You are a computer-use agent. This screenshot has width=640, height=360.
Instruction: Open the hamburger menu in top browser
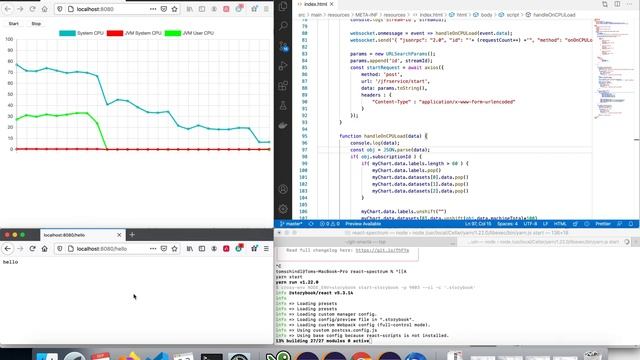point(266,9)
